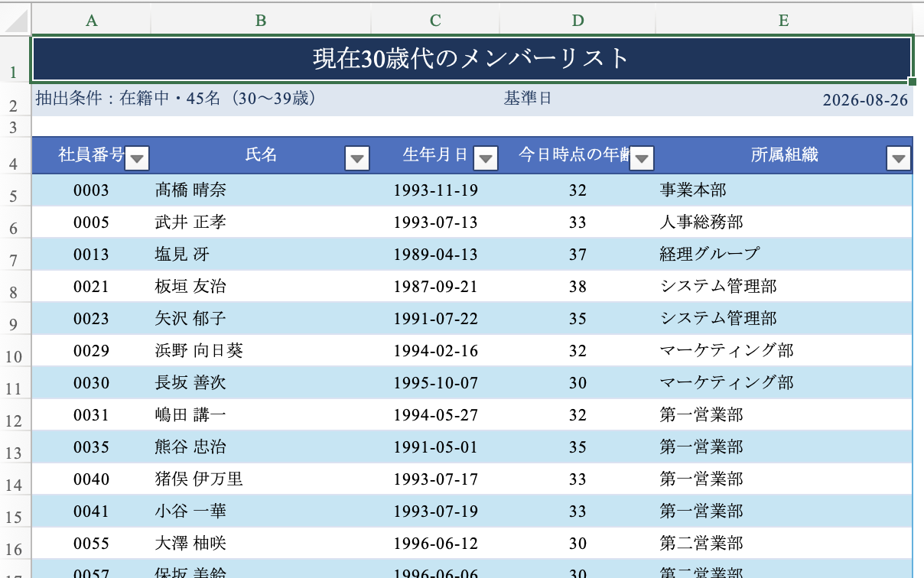Image resolution: width=924 pixels, height=578 pixels.
Task: Select row 10 header
Action: [x=15, y=350]
